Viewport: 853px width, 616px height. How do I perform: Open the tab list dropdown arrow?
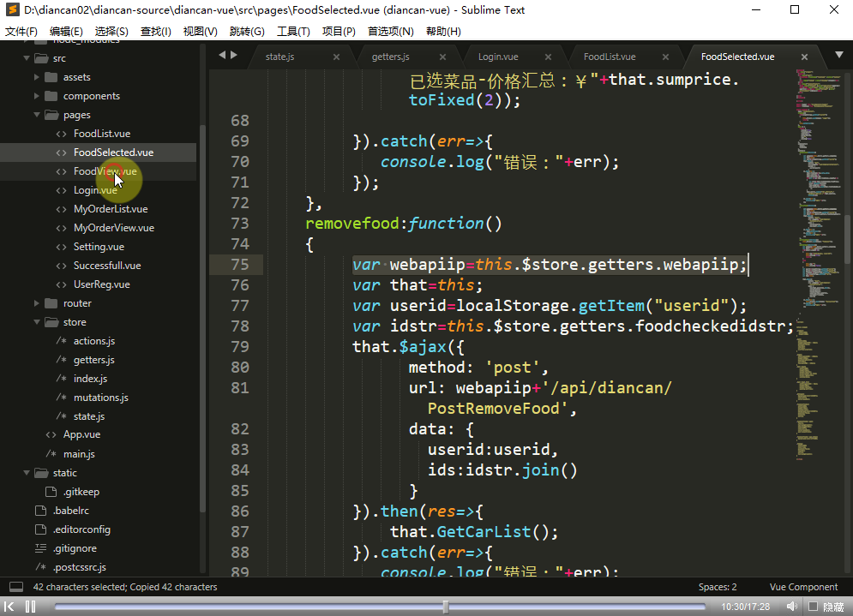click(839, 55)
